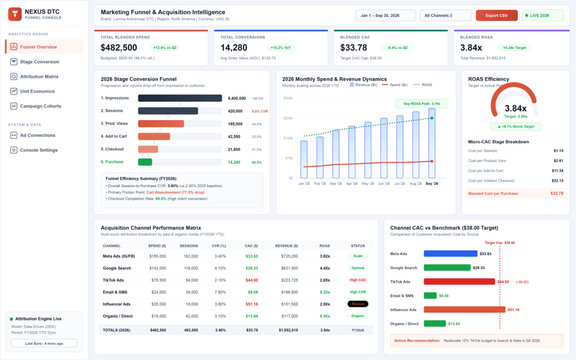
Task: Click the Last Sync button in sidebar
Action: [x=44, y=343]
